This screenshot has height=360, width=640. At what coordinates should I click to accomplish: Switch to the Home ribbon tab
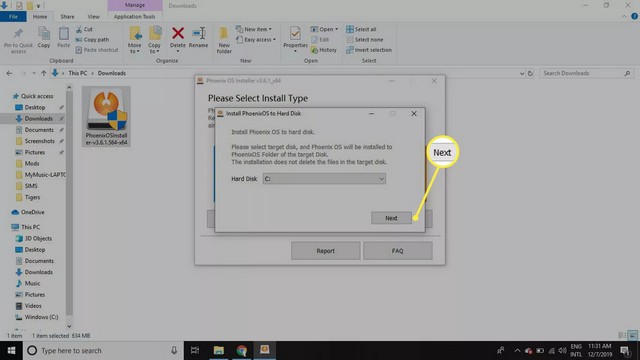40,17
